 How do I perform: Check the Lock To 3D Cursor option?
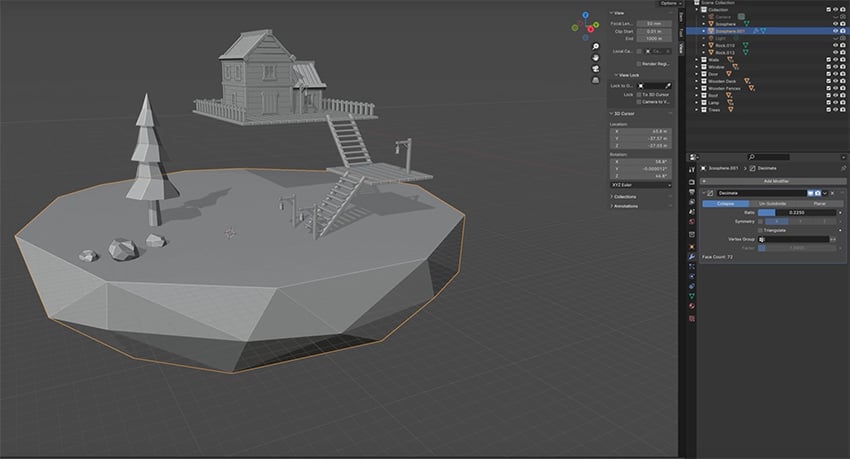639,94
